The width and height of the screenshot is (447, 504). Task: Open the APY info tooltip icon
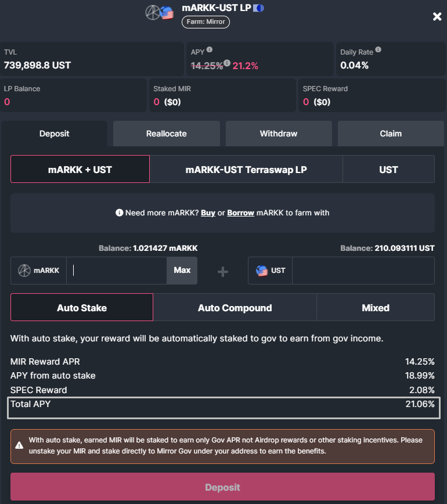[210, 50]
